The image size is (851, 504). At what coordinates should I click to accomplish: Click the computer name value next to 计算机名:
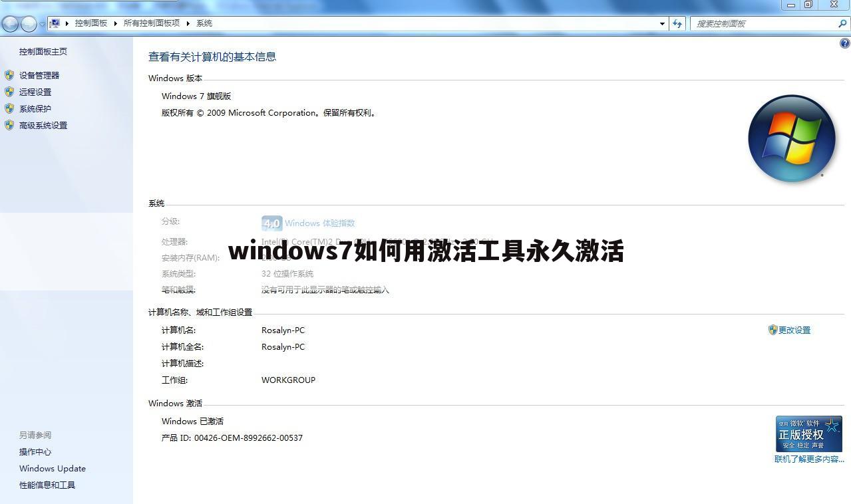(283, 330)
